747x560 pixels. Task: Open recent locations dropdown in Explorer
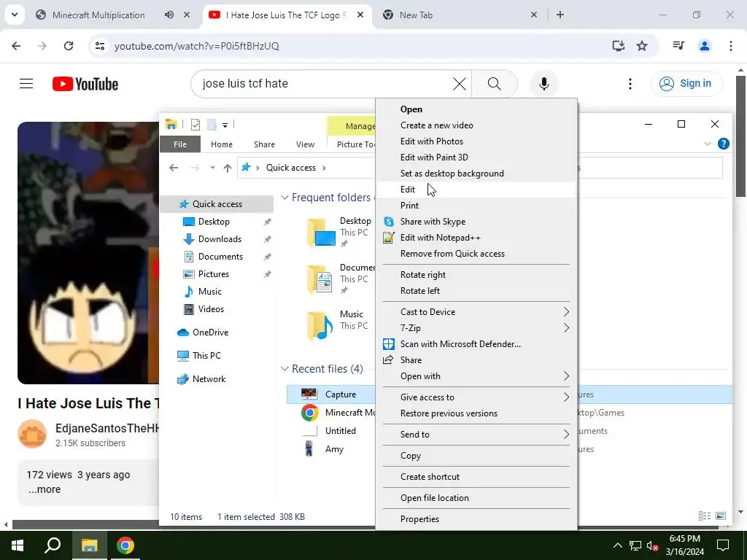click(212, 168)
